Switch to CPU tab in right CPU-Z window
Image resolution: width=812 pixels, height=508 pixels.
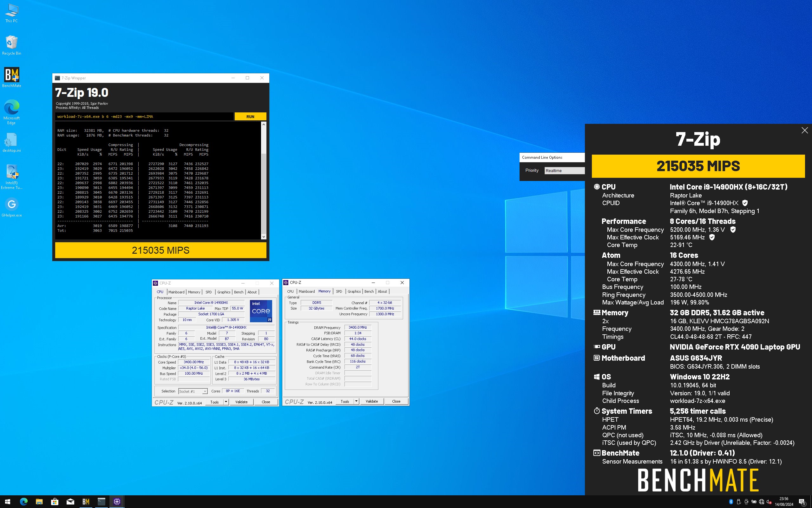290,291
